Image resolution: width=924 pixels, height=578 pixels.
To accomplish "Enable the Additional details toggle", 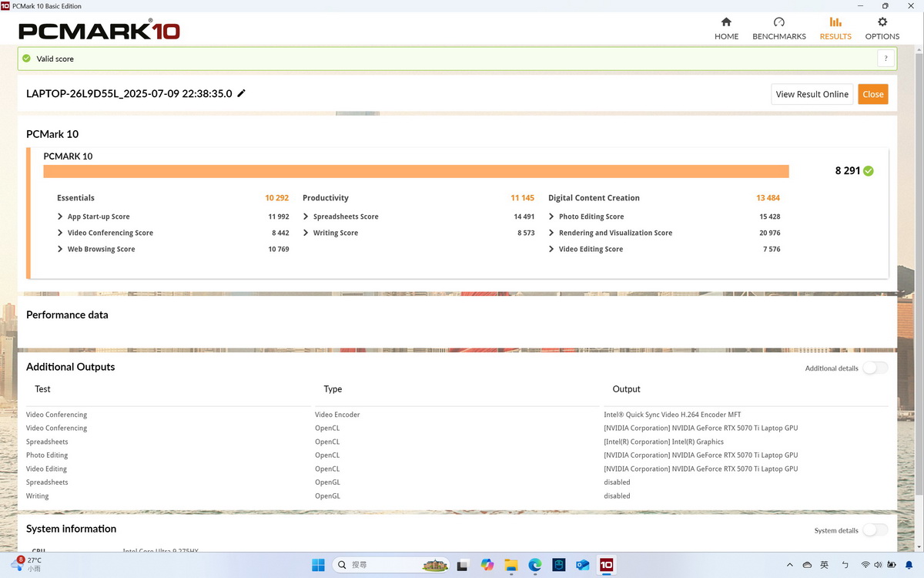I will click(875, 368).
